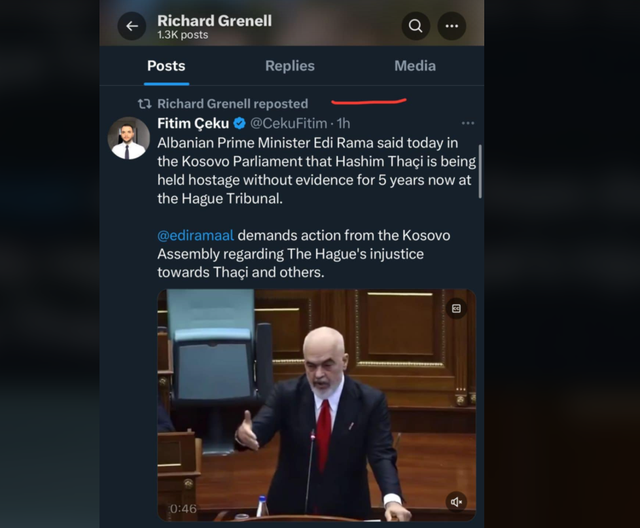
Task: Unmute the video speaker icon
Action: click(x=456, y=501)
